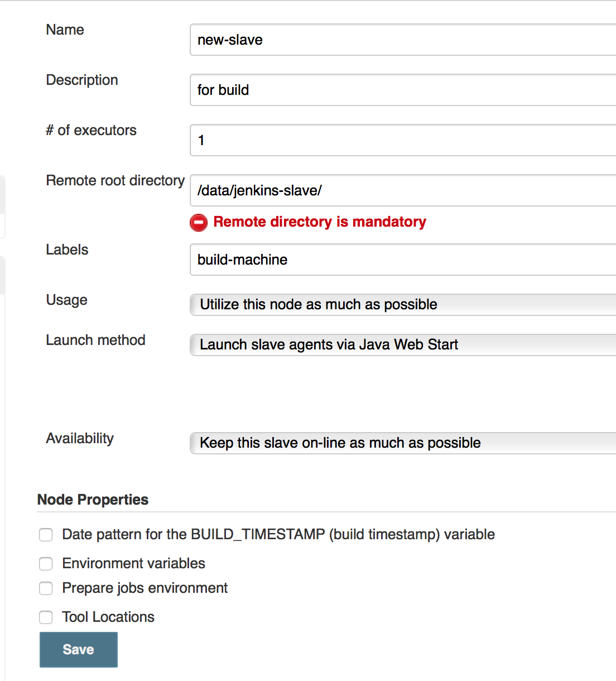The width and height of the screenshot is (616, 681).
Task: Open the Availability dropdown
Action: point(403,443)
